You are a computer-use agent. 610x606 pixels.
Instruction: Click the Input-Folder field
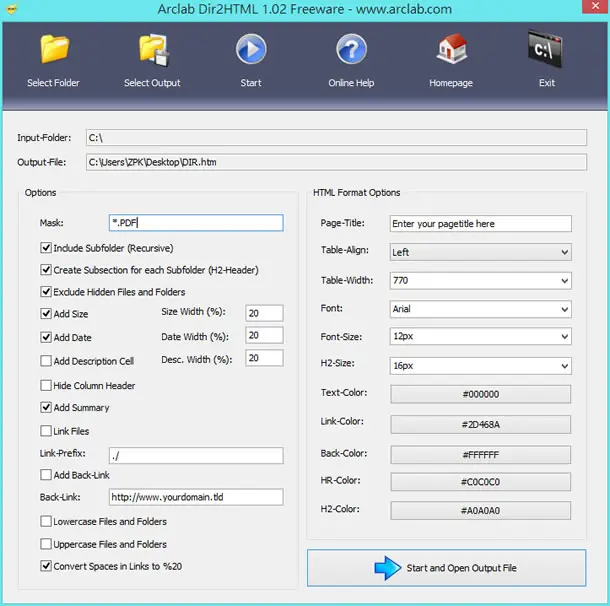[336, 138]
